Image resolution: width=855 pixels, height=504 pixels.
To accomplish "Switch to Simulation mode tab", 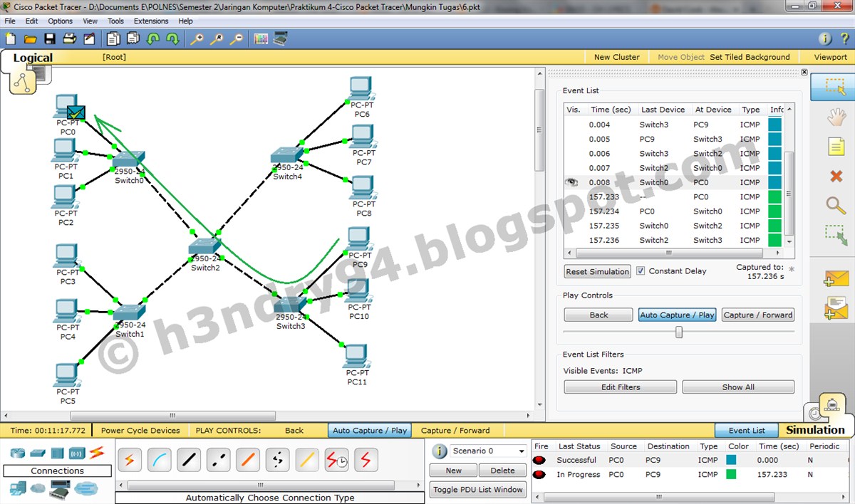I will [815, 429].
